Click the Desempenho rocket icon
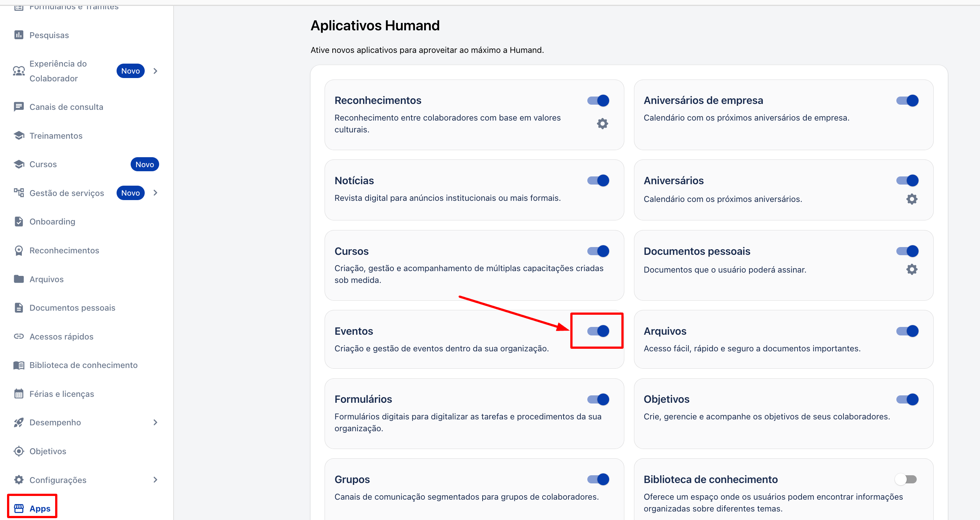980x520 pixels. click(x=19, y=422)
